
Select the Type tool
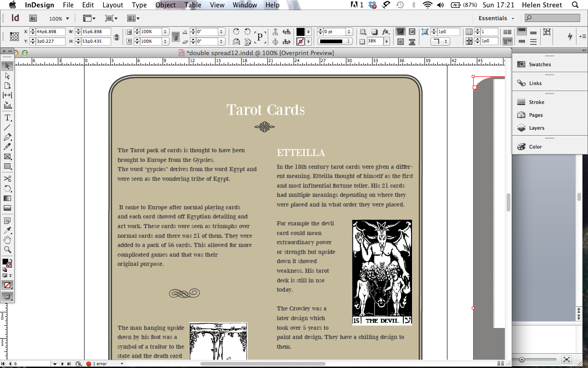pyautogui.click(x=7, y=118)
